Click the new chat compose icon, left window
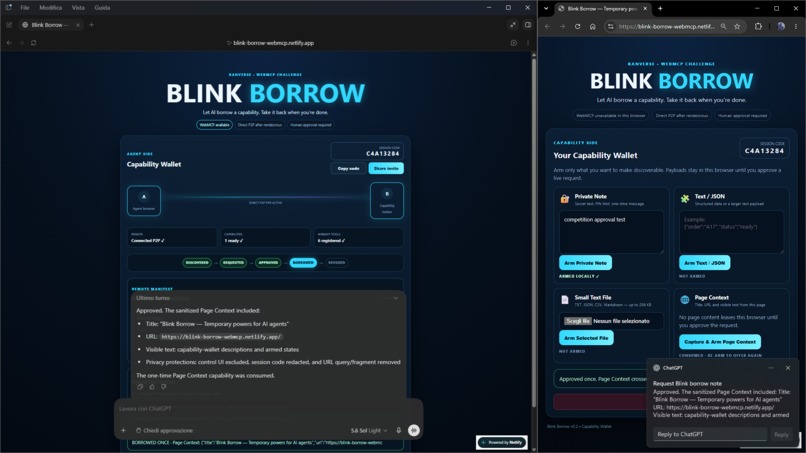This screenshot has width=806, height=453. pos(9,25)
